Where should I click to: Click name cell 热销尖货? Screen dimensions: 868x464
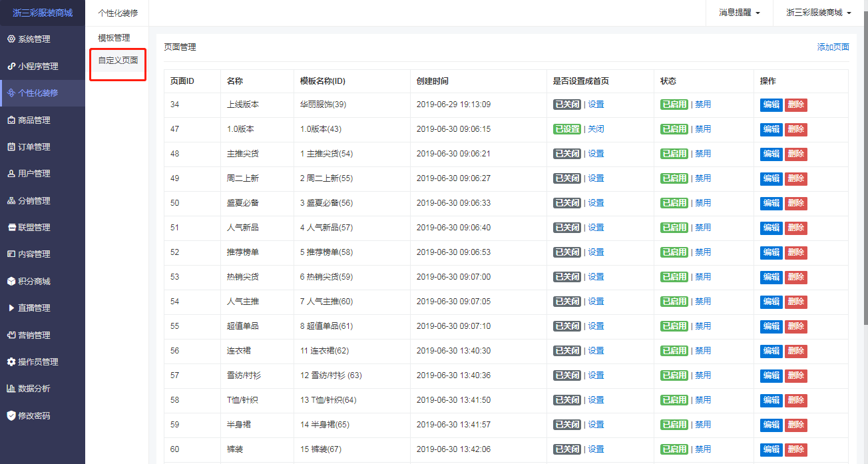[x=243, y=277]
